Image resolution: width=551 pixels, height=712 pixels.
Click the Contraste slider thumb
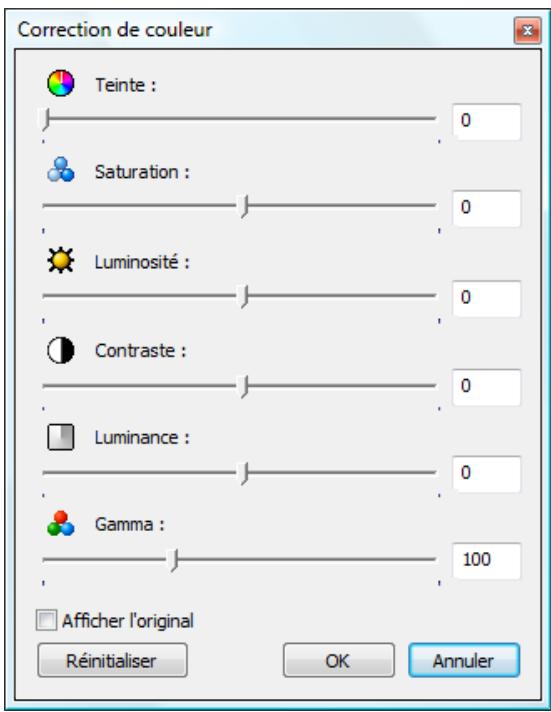click(x=245, y=387)
